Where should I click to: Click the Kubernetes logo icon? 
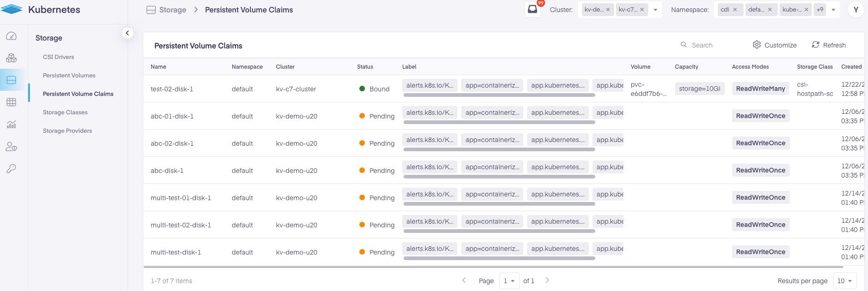[x=12, y=9]
